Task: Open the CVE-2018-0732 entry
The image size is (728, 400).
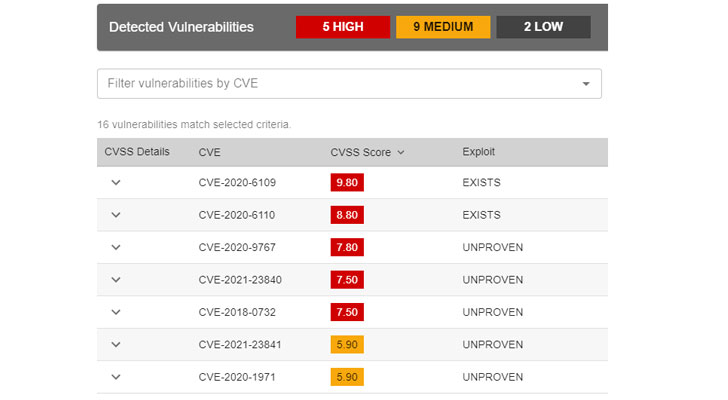Action: [237, 312]
